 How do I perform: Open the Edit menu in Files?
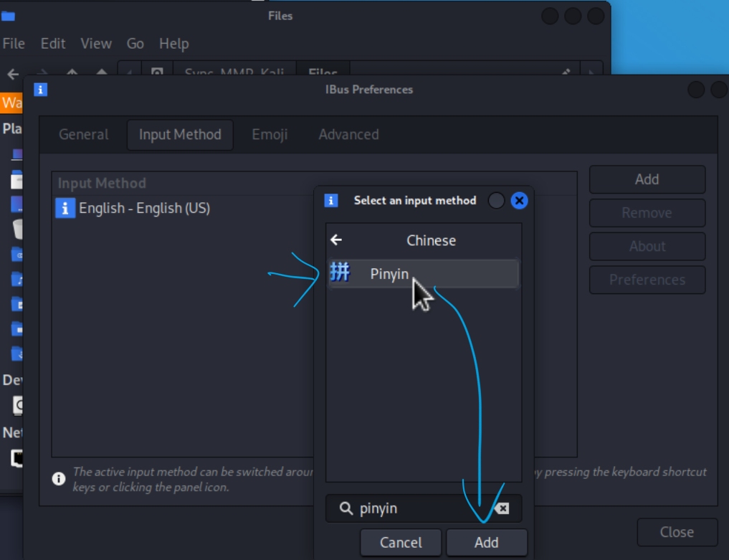point(53,43)
